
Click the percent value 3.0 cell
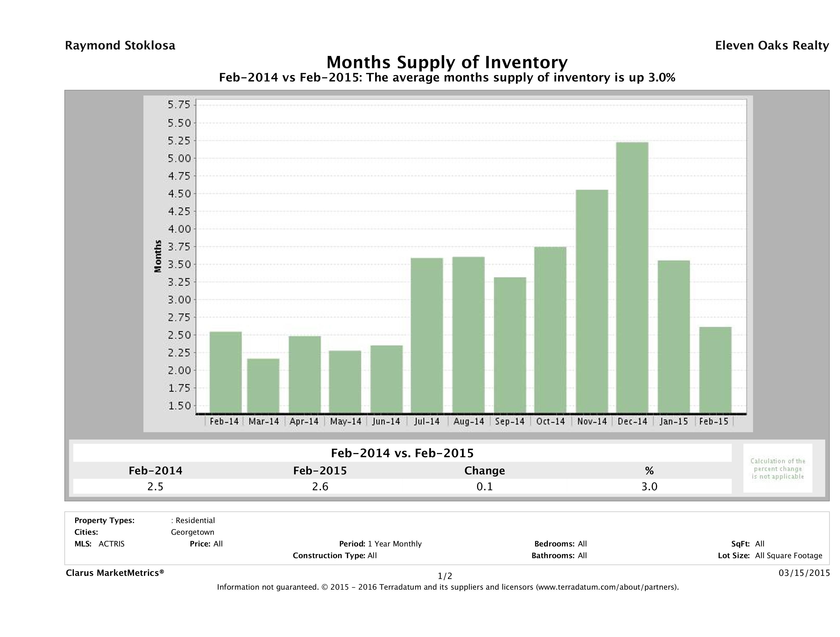click(649, 486)
